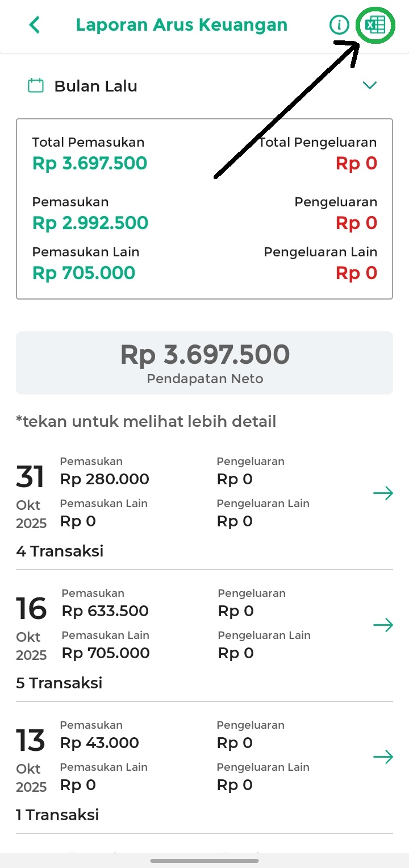Expand the period chevron dropdown
The width and height of the screenshot is (409, 868).
point(370,86)
